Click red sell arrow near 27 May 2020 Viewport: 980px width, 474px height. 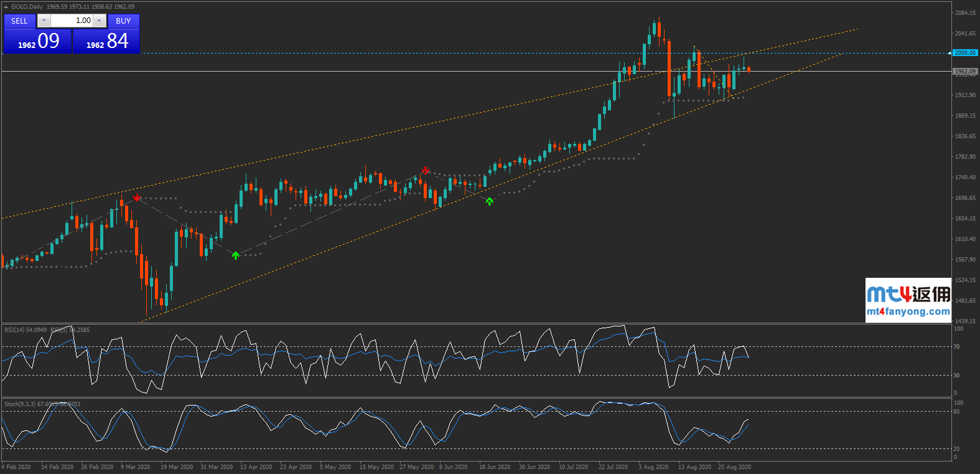426,170
